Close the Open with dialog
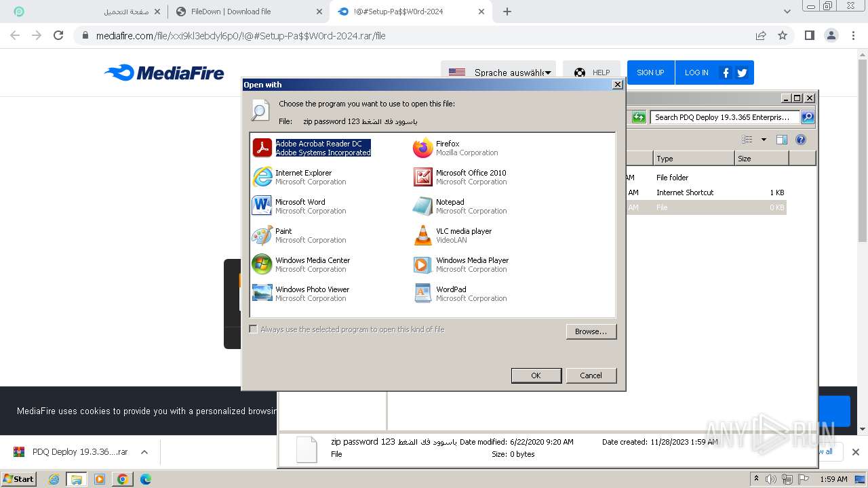The image size is (868, 488). point(617,85)
